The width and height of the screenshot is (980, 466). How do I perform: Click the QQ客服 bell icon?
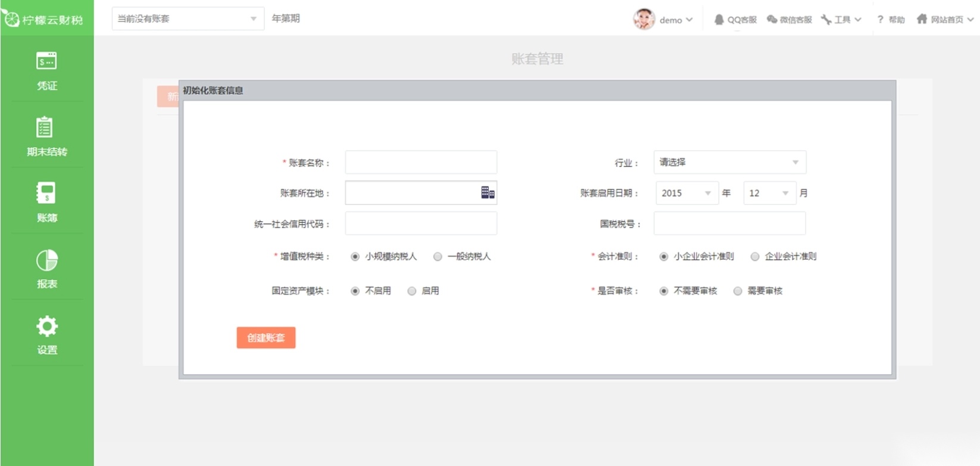(x=719, y=20)
